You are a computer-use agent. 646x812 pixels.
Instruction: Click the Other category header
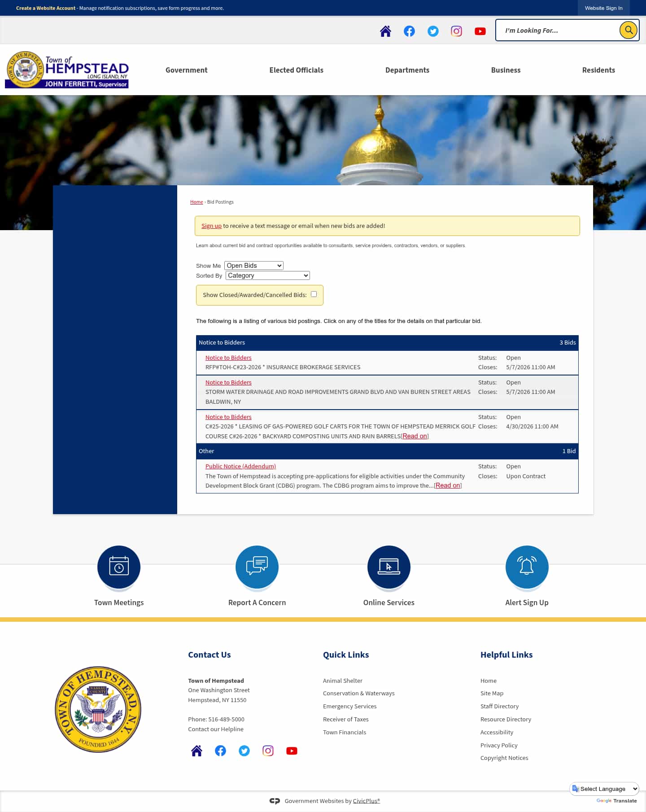387,451
